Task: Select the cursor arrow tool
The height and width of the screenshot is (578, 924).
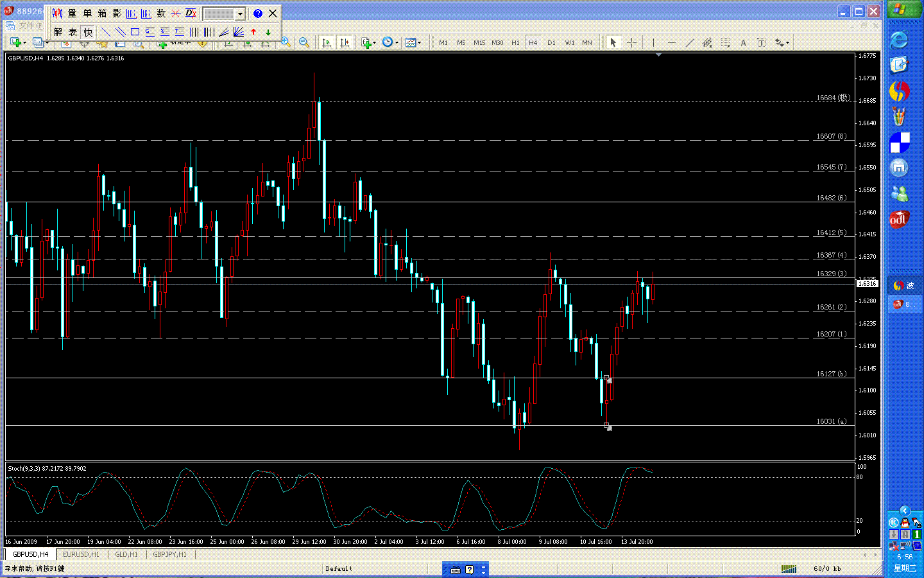Action: 613,42
